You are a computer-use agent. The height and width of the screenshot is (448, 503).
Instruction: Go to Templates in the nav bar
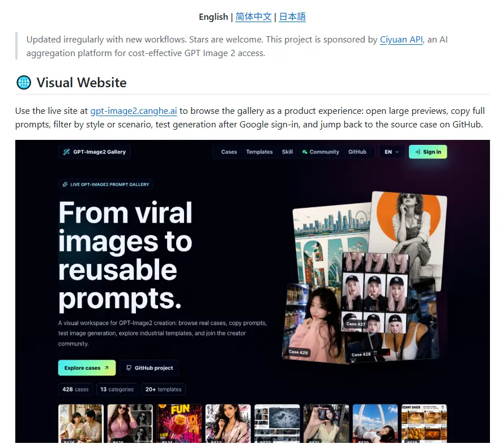click(259, 152)
